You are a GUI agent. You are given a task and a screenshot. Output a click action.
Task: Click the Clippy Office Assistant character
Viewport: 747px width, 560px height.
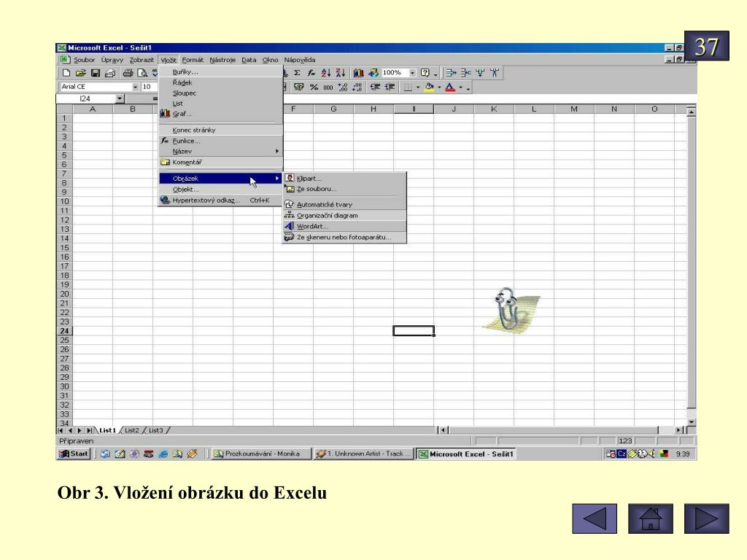coord(510,309)
